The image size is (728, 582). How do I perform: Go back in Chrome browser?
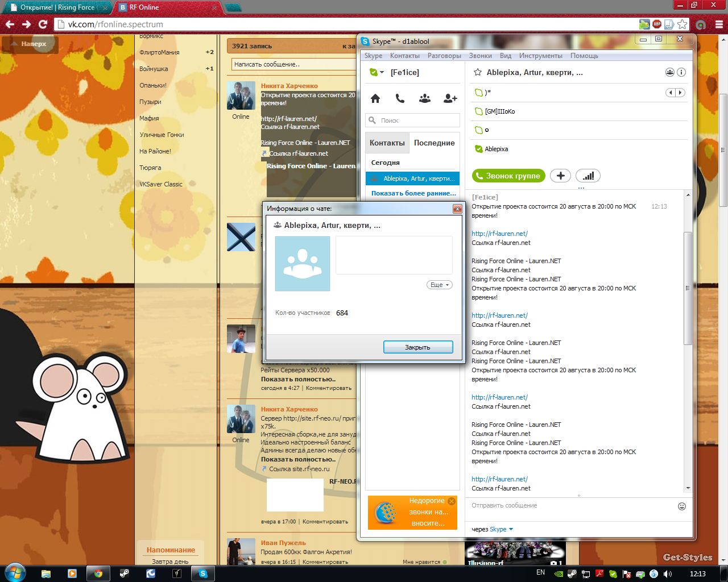[x=10, y=24]
